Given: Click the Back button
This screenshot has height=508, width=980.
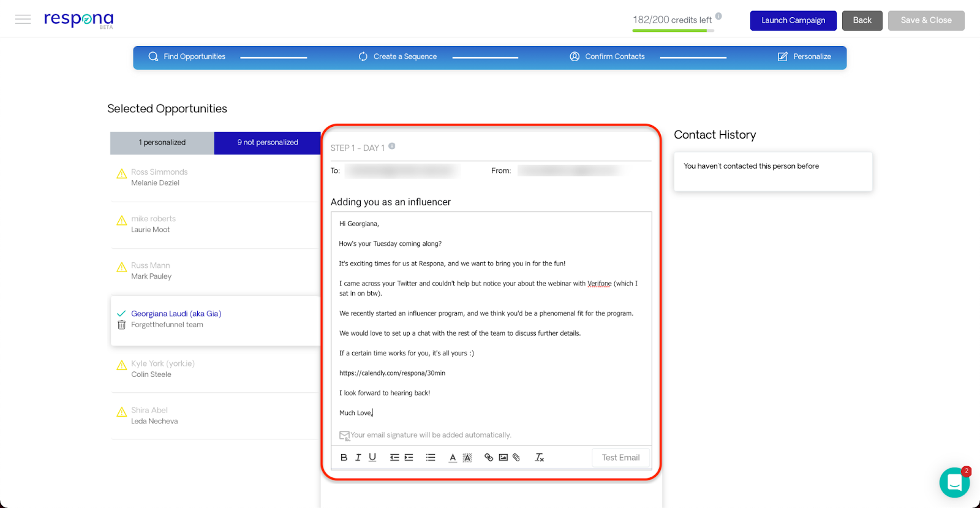Looking at the screenshot, I should click(x=862, y=20).
